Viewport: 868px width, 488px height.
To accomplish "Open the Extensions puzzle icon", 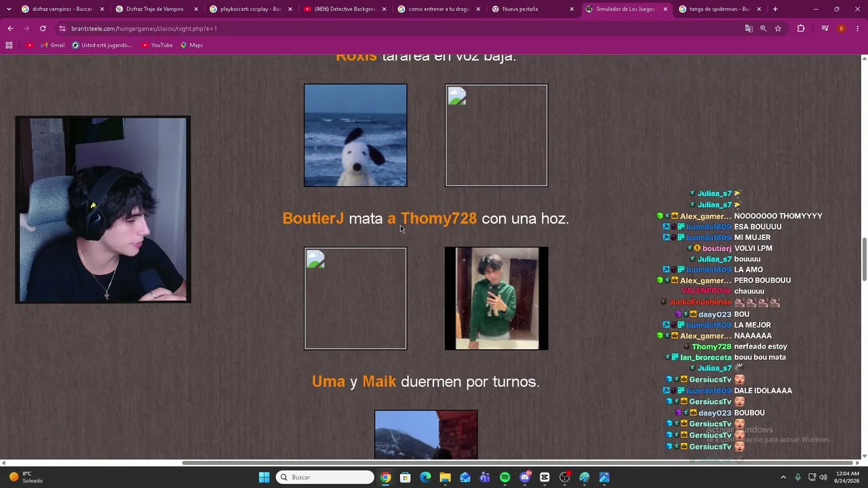I will (801, 28).
